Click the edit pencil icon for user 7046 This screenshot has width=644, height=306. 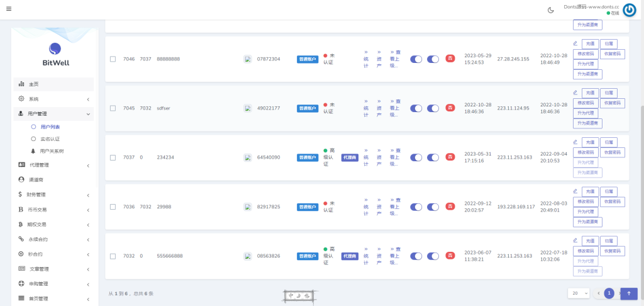pos(575,43)
